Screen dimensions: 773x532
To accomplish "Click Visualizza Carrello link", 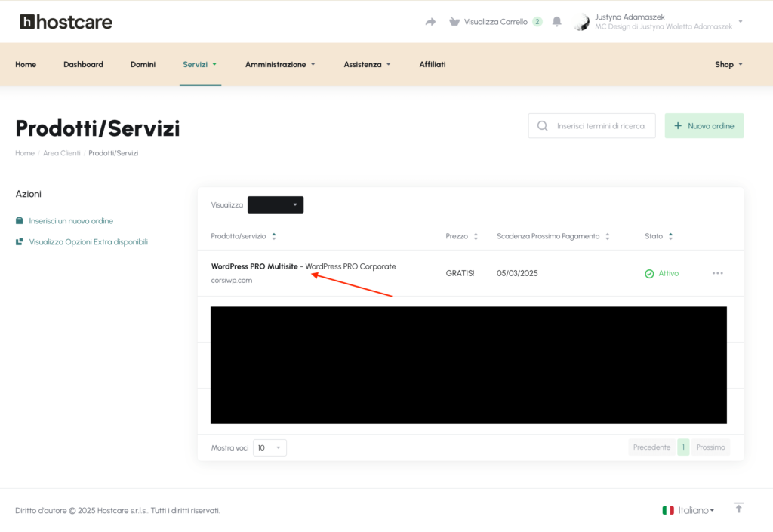I will [495, 22].
